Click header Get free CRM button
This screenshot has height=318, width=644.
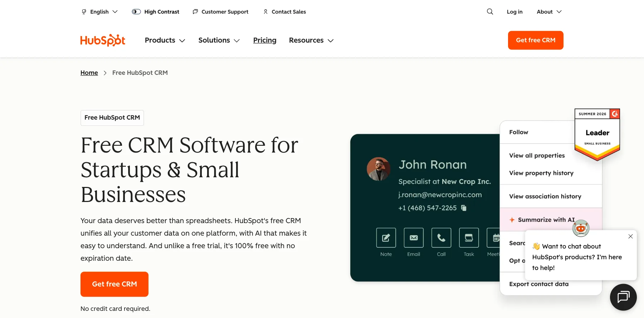click(x=536, y=40)
